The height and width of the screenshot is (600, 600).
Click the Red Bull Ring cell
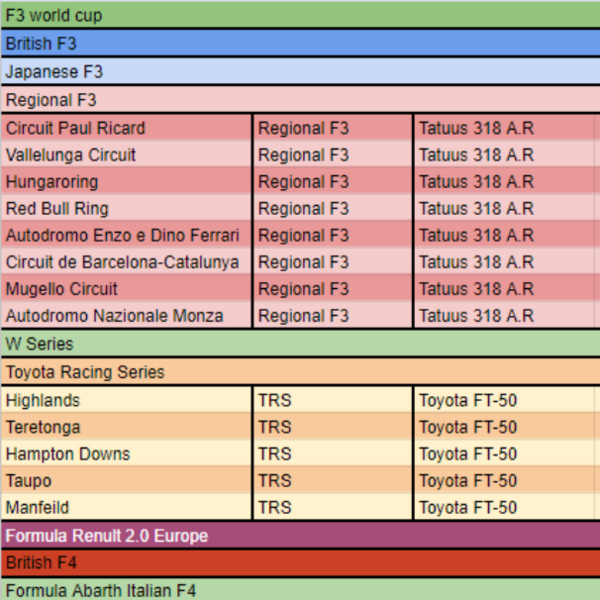tap(126, 208)
